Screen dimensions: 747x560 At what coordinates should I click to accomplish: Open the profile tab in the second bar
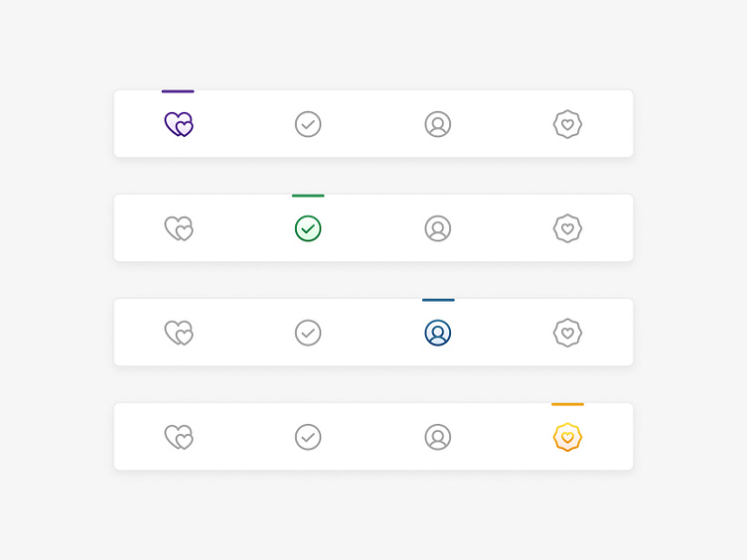tap(438, 228)
